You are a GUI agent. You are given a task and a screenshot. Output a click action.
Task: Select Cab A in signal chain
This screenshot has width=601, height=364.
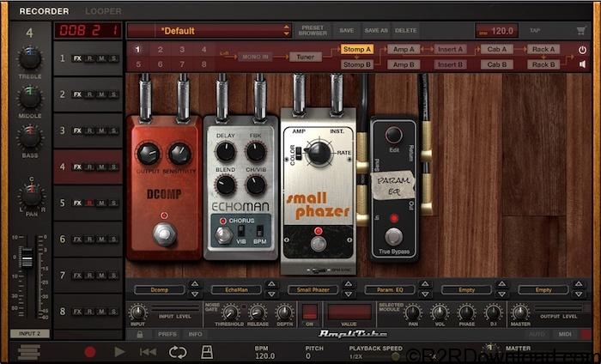pyautogui.click(x=497, y=49)
